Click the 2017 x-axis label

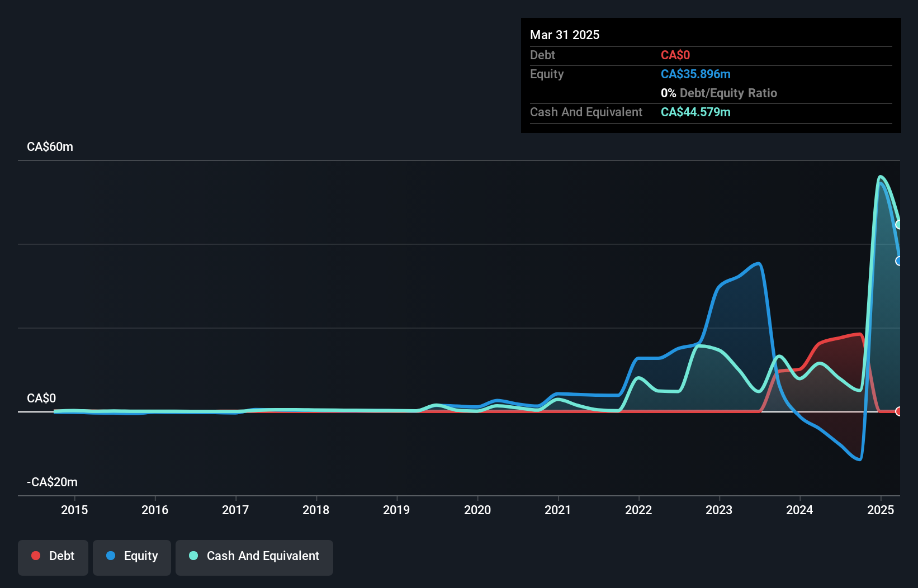[x=235, y=510]
